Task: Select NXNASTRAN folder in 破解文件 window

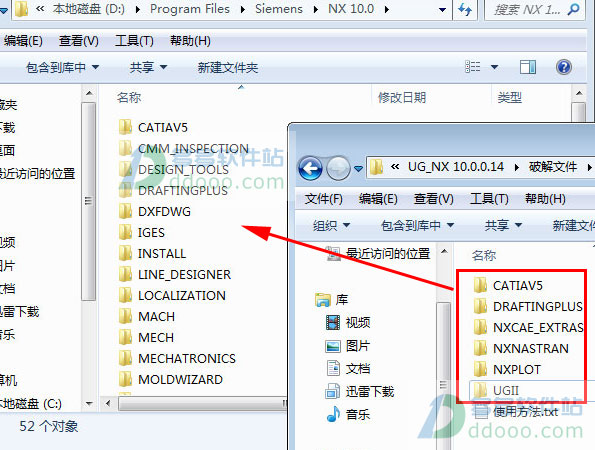Action: [x=521, y=348]
